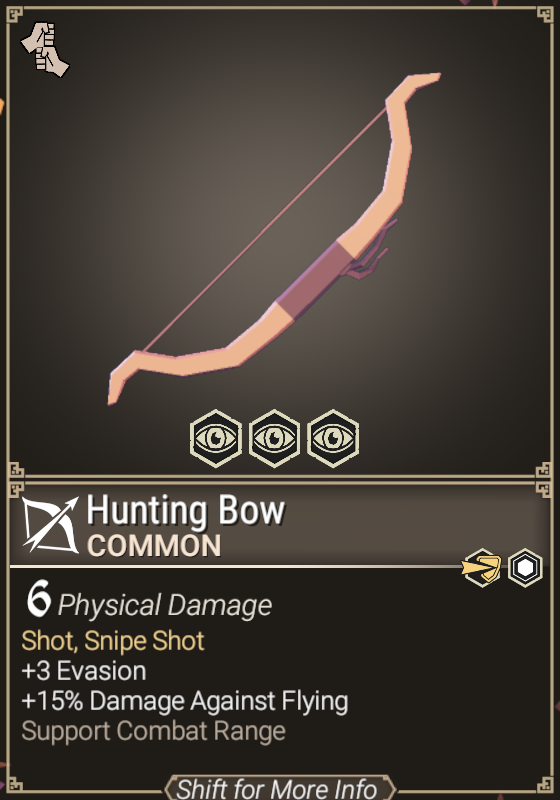Click the COMMON rarity label

pyautogui.click(x=155, y=546)
